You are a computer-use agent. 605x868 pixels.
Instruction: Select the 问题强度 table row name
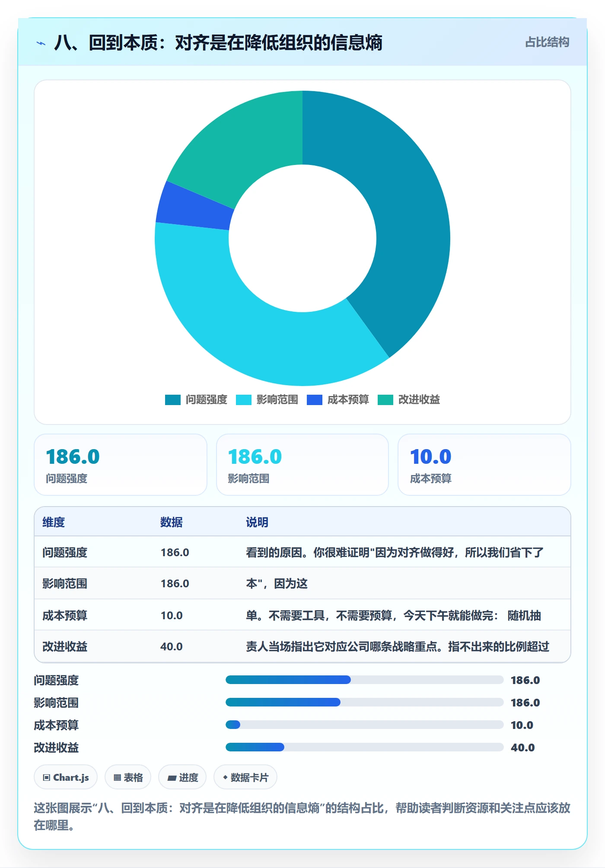65,552
